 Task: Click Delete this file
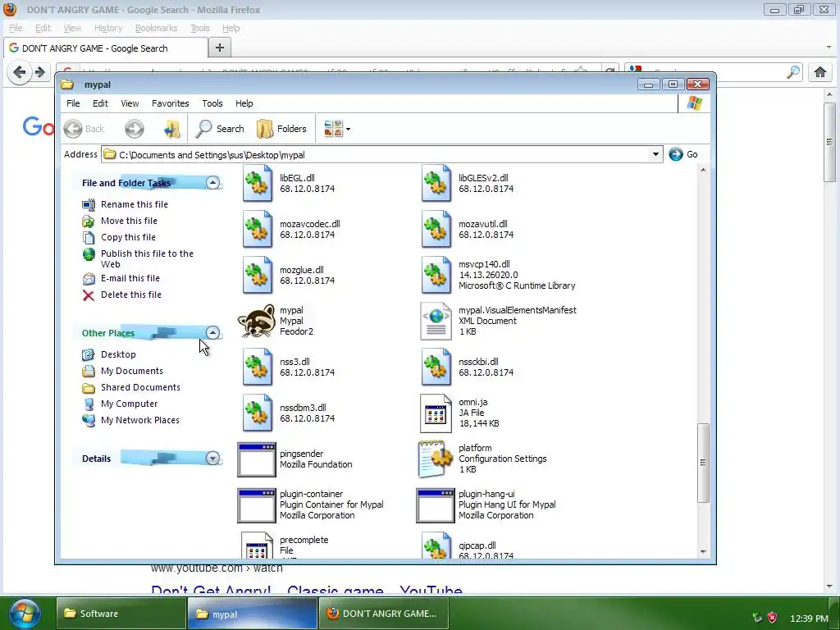131,294
